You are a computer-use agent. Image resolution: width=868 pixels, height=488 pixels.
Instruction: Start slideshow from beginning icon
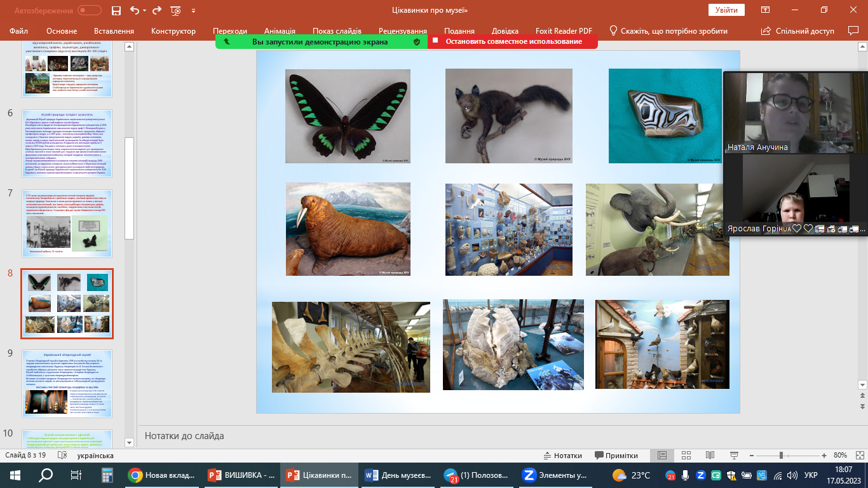(x=176, y=11)
